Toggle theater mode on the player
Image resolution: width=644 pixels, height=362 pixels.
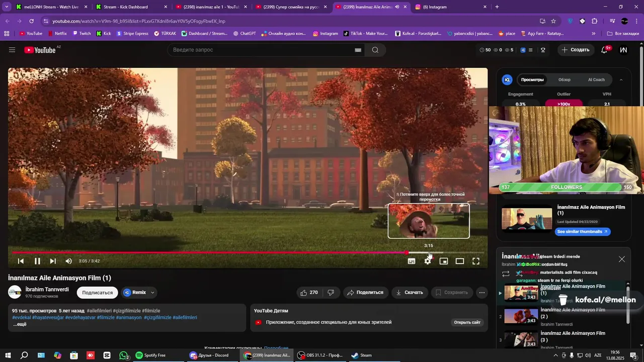coord(460,261)
